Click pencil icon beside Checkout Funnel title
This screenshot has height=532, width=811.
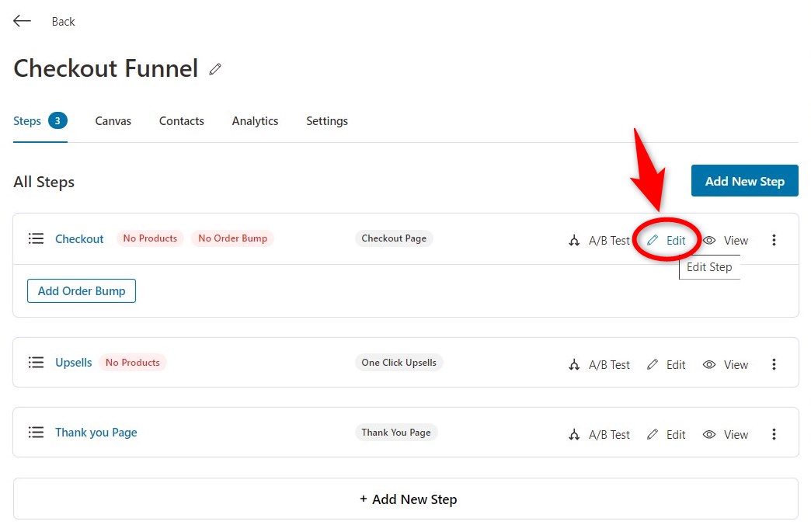click(x=215, y=69)
